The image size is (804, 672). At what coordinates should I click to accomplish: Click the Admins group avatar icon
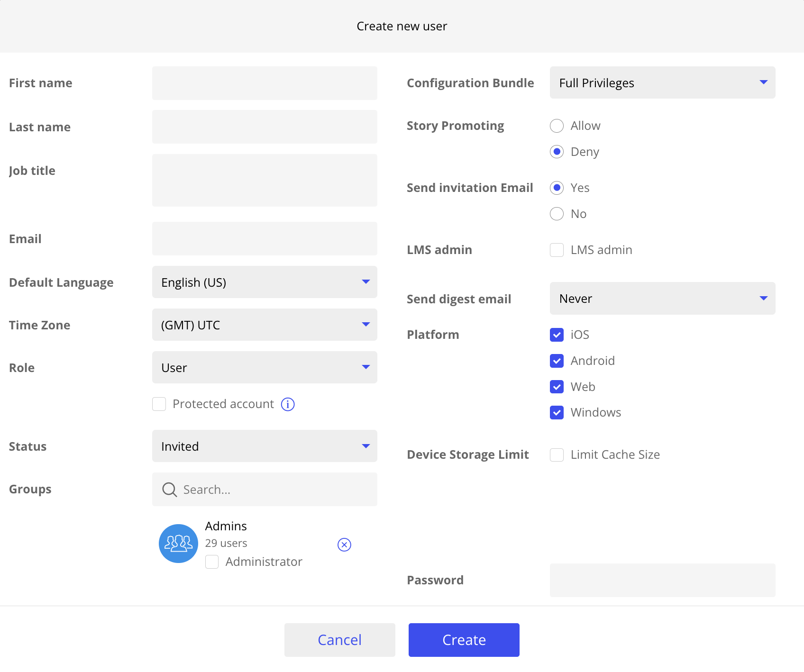[x=178, y=544]
